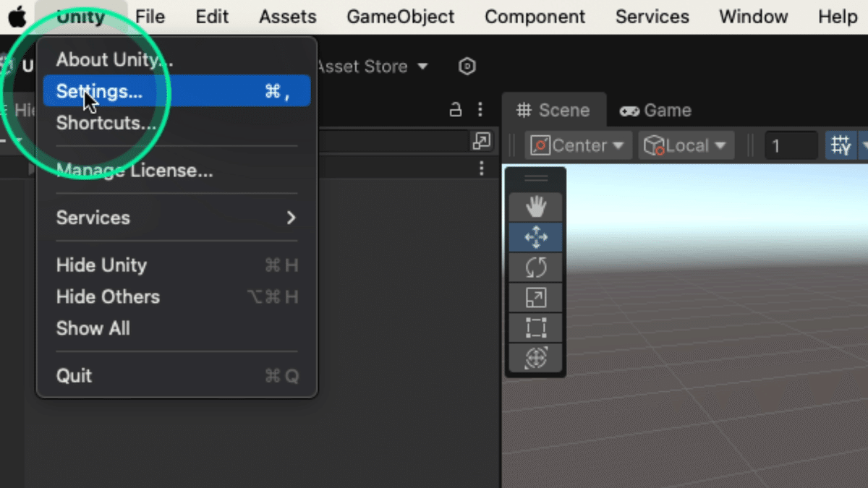This screenshot has height=488, width=868.
Task: Open the Unity application menu
Action: coord(80,17)
